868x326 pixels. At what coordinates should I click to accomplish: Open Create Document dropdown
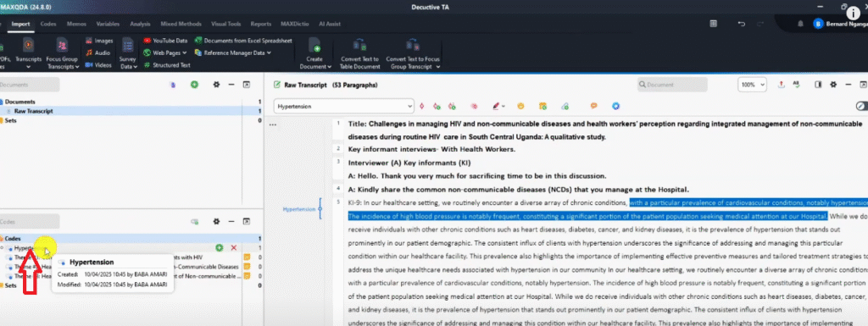[315, 53]
